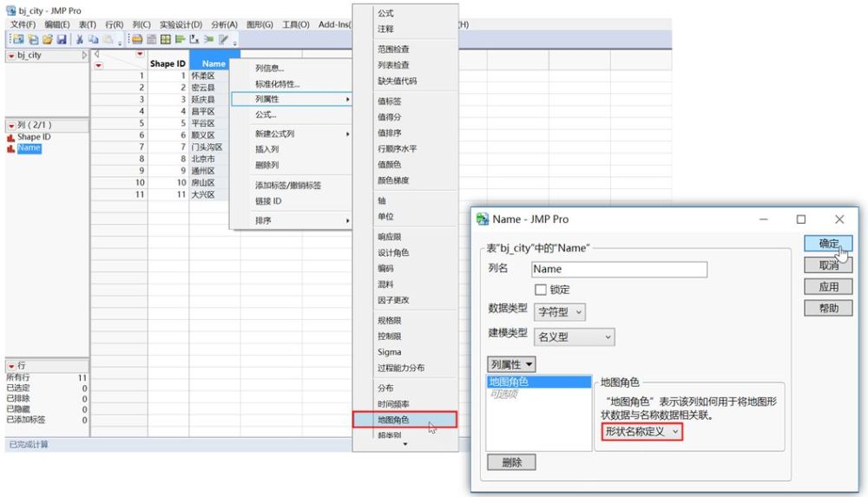Click the New Data Table toolbar icon
This screenshot has height=497, width=868.
point(18,39)
